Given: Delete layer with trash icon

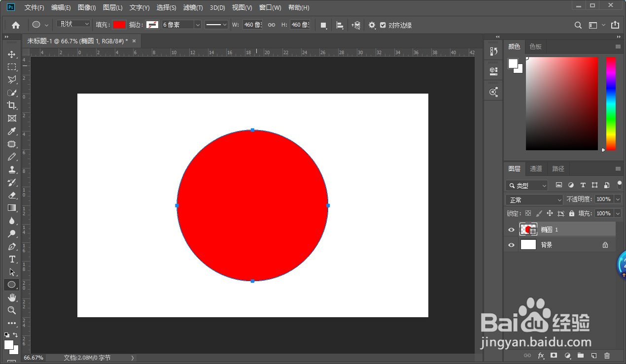Looking at the screenshot, I should point(607,355).
